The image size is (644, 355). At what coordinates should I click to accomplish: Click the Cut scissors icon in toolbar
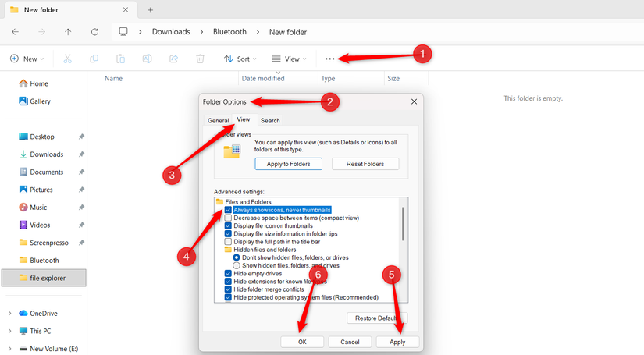coord(68,59)
